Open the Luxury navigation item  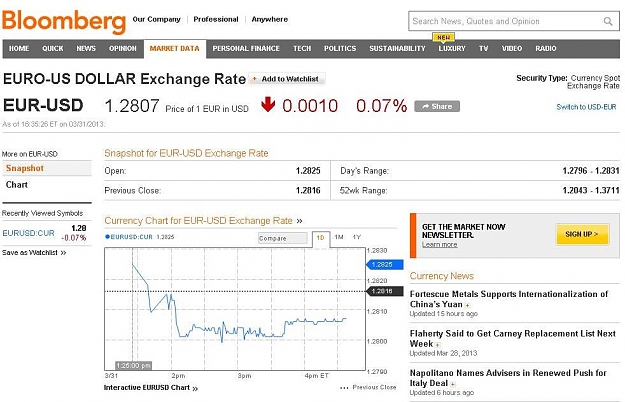[x=452, y=49]
